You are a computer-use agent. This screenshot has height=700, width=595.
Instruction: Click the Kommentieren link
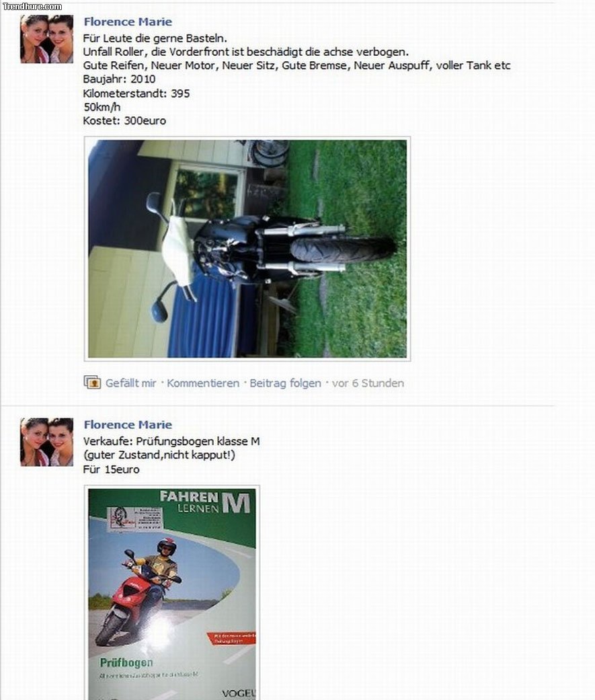click(203, 383)
